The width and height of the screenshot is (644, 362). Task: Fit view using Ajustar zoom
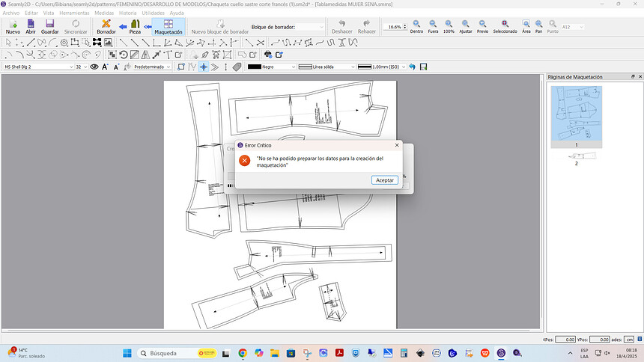coord(465,27)
